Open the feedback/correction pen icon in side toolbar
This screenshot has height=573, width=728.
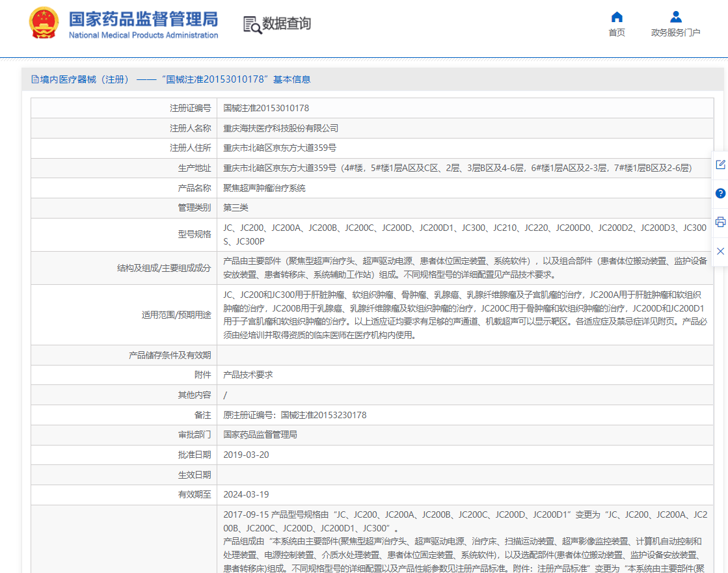coord(720,165)
